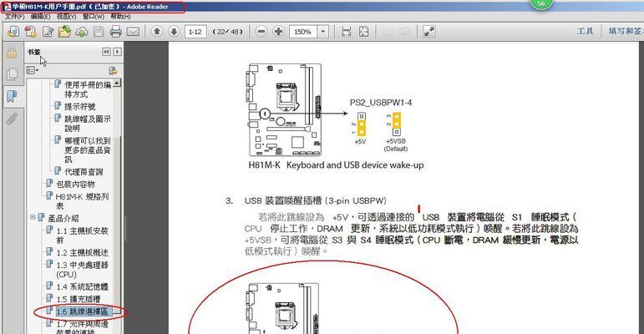Select the 產品介紹 bookmark

(63, 218)
